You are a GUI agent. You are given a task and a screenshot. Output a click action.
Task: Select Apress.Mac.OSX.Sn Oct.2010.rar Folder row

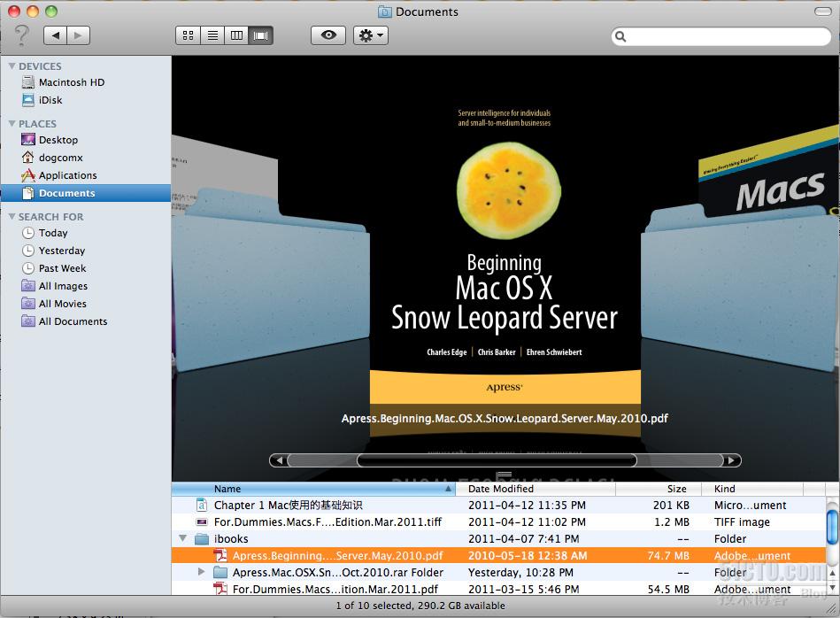pos(498,573)
